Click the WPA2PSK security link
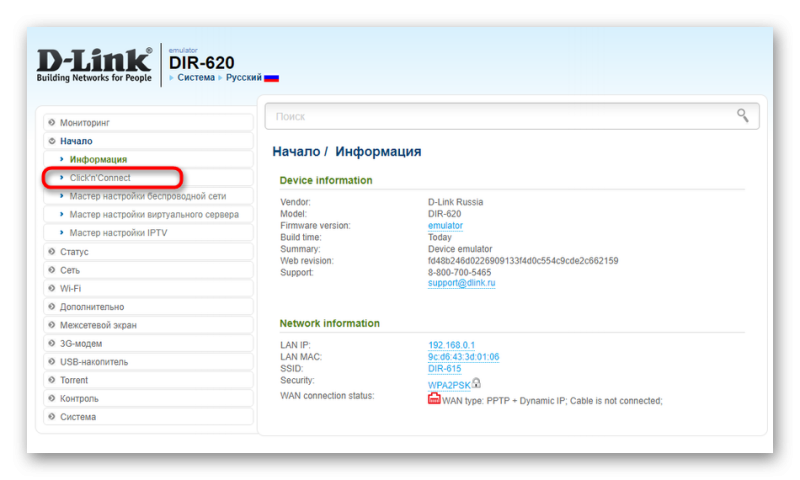This screenshot has height=480, width=800. 449,385
